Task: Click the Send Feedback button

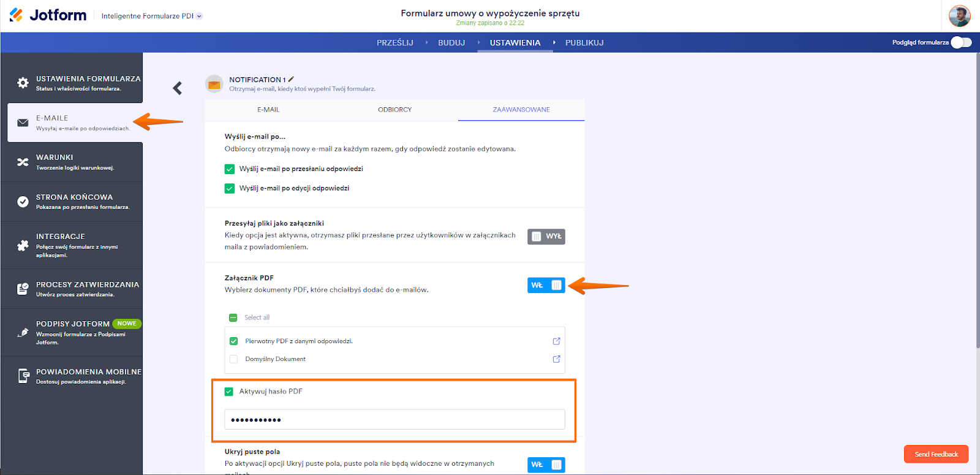Action: [936, 454]
